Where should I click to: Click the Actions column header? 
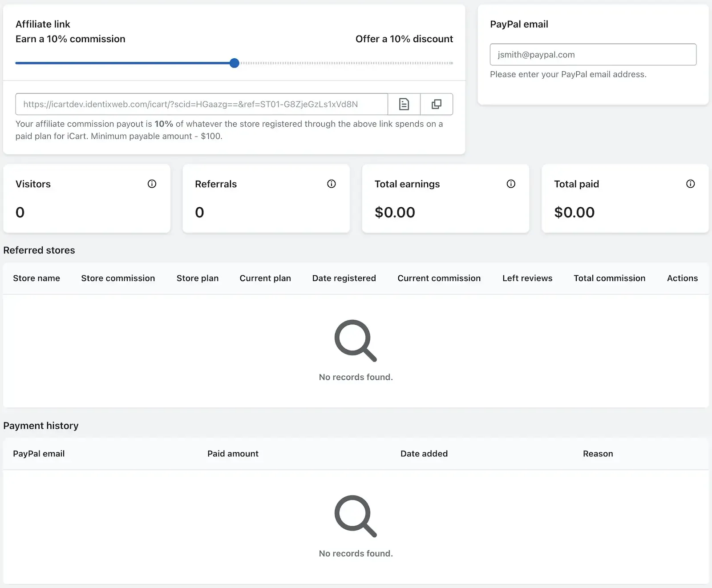pyautogui.click(x=683, y=278)
